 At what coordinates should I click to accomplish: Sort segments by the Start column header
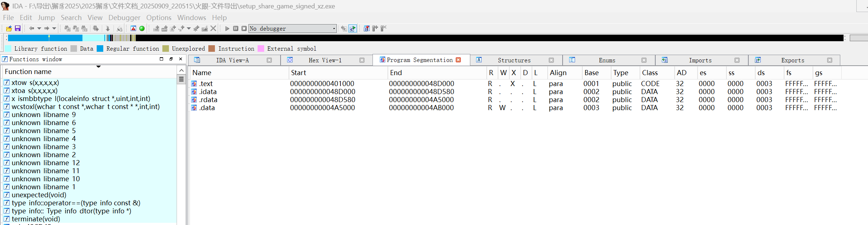(x=298, y=73)
